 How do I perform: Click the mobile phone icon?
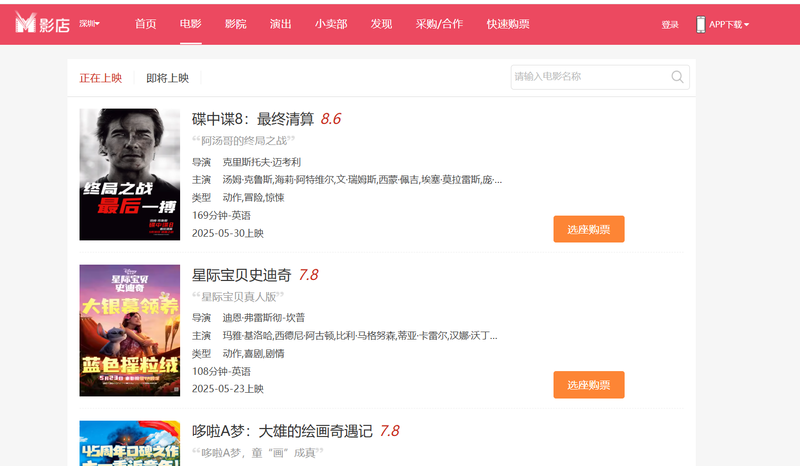click(x=701, y=24)
